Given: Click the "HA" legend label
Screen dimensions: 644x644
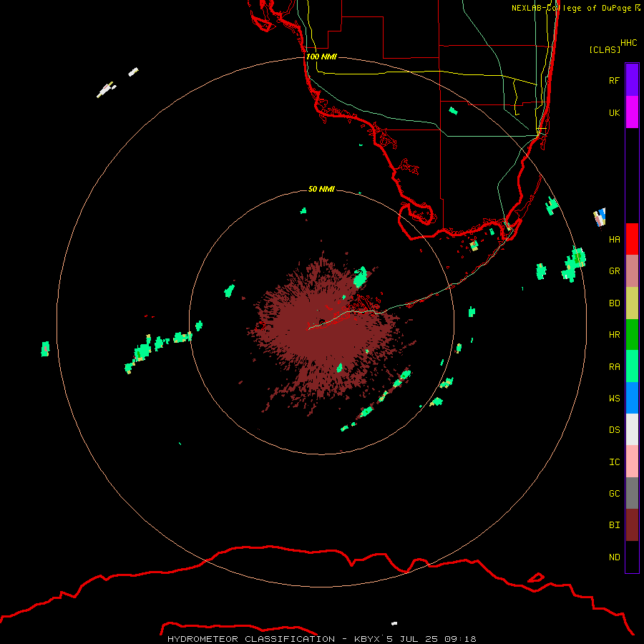Looking at the screenshot, I should click(x=614, y=239).
